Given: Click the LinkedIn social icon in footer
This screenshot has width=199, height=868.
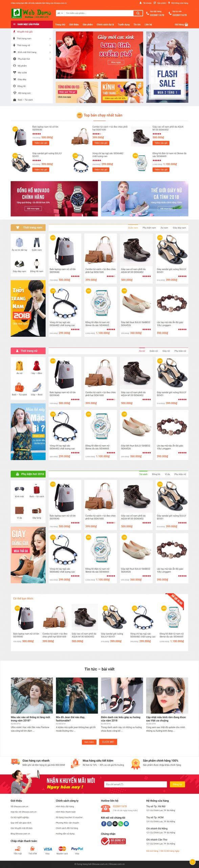Looking at the screenshot, I should (x=126, y=823).
